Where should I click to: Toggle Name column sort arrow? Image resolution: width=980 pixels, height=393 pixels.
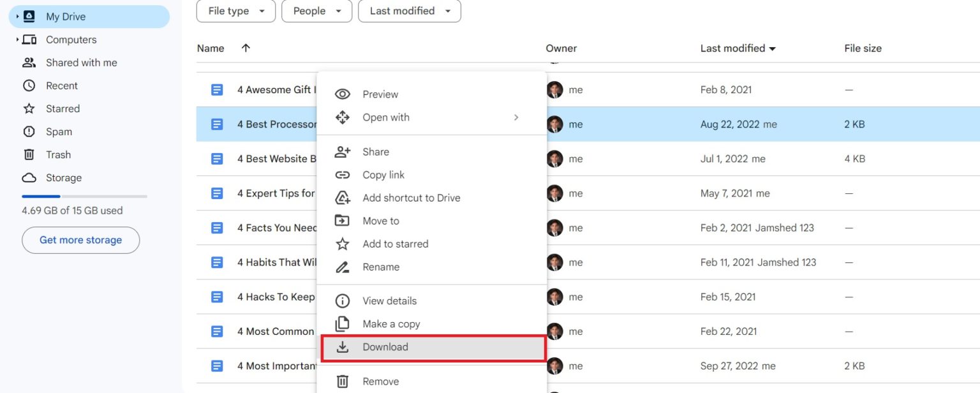click(x=246, y=48)
